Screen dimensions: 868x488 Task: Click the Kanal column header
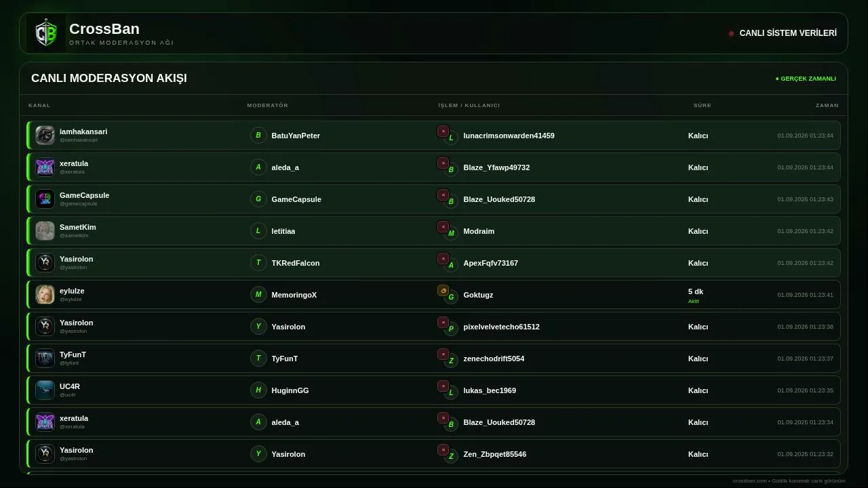click(x=39, y=105)
